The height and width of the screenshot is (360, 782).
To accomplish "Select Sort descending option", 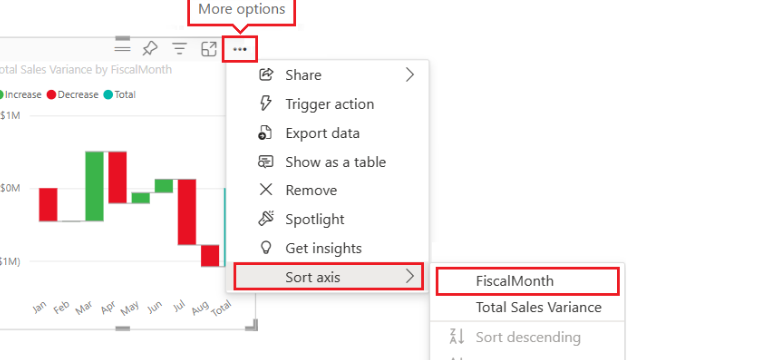I will [527, 337].
